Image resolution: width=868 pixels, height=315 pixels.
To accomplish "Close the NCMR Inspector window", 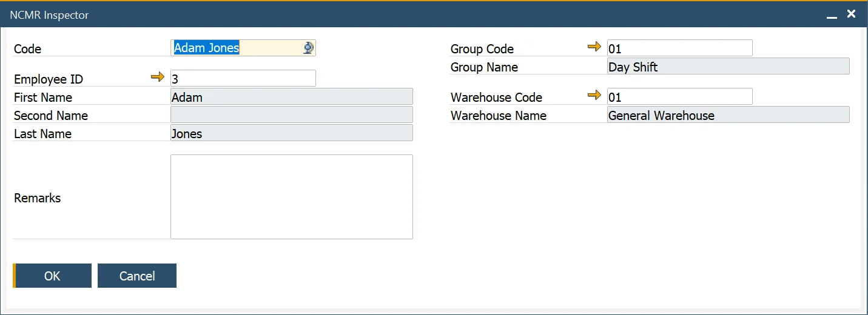I will pyautogui.click(x=852, y=14).
